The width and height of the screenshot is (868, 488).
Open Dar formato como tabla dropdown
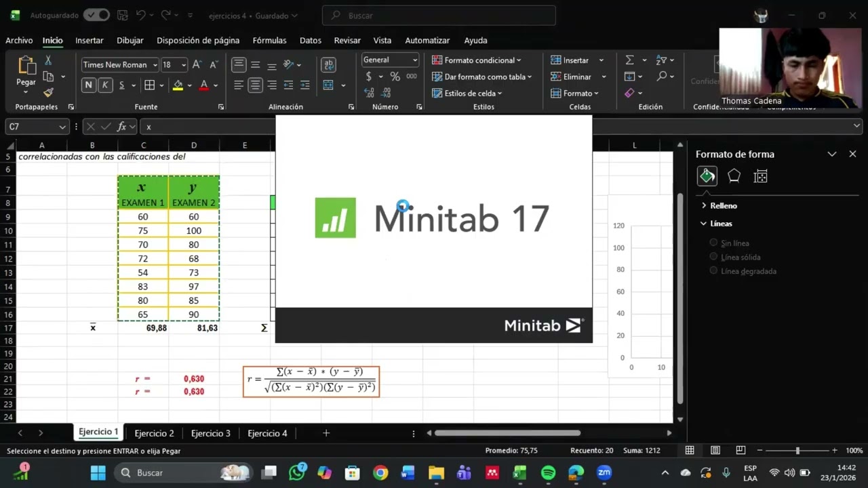click(x=481, y=77)
